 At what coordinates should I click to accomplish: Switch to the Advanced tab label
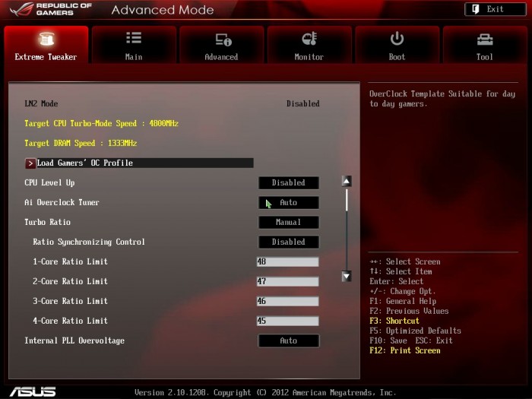point(221,57)
